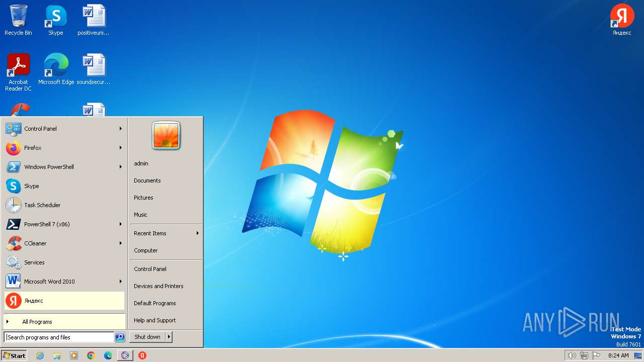
Task: Open Яндекс from the Start menu list
Action: (64, 301)
